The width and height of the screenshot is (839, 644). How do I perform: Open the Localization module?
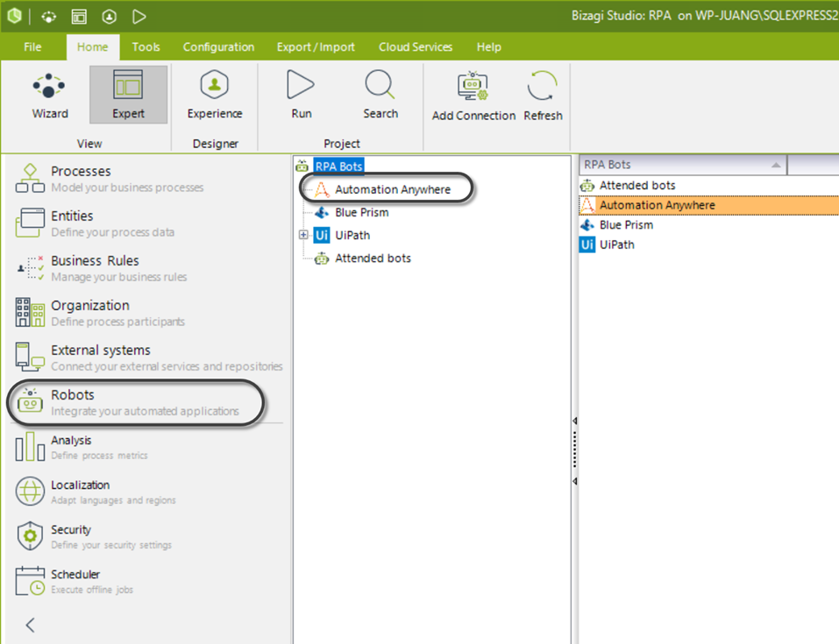96,492
